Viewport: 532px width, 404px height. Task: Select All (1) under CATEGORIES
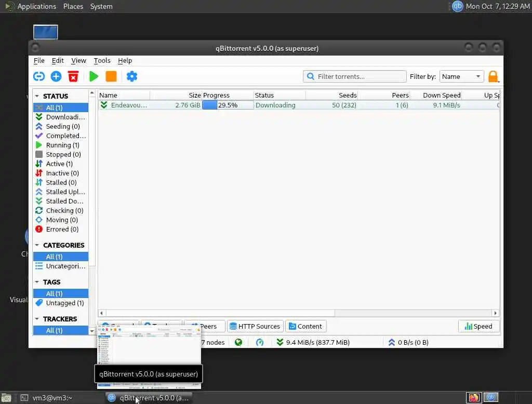[x=61, y=257]
